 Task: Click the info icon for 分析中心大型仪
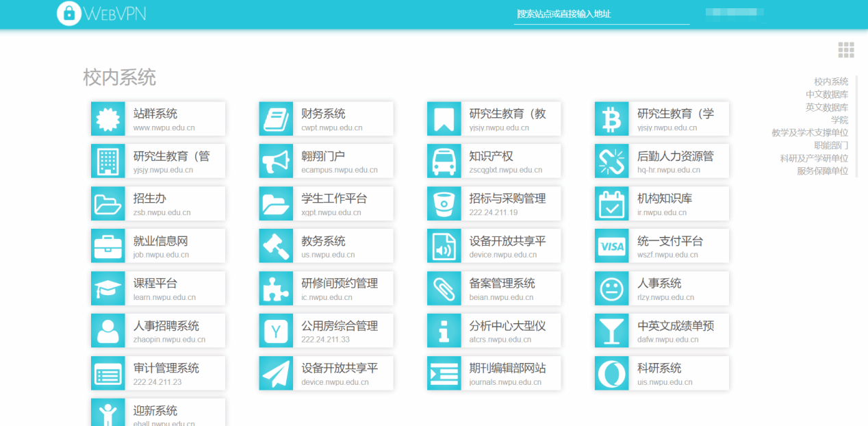pos(444,331)
